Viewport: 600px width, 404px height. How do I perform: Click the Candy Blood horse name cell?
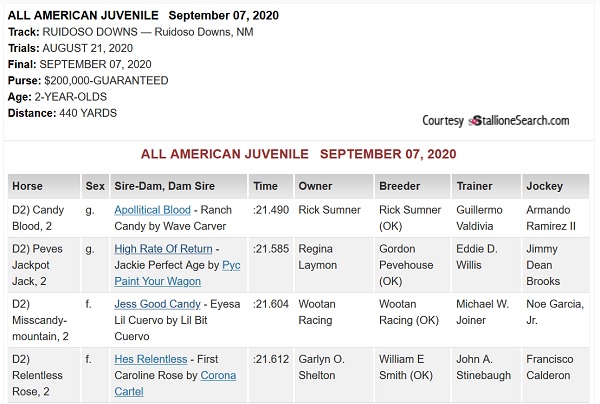44,218
